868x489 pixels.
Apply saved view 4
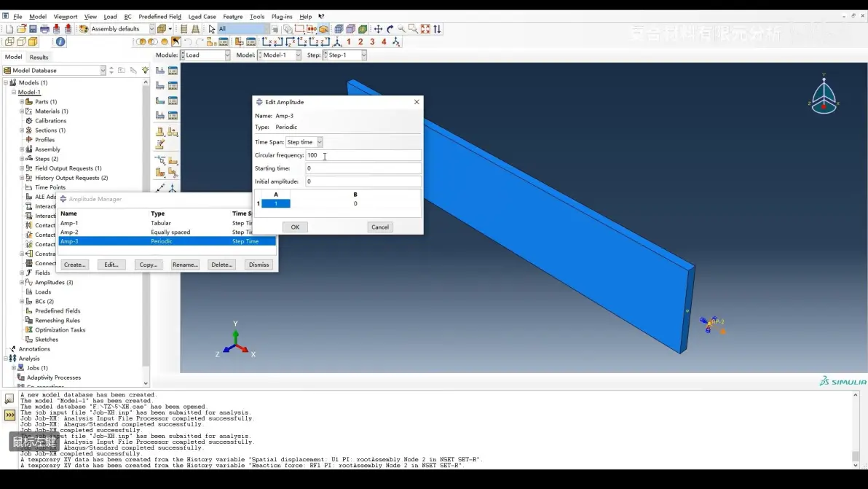click(x=384, y=42)
